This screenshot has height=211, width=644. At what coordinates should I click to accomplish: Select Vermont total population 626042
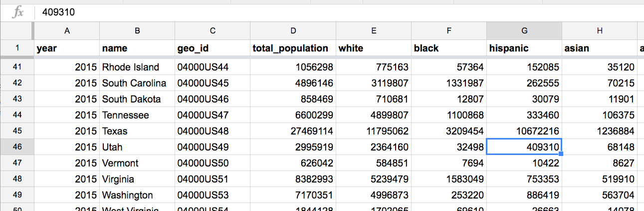click(293, 163)
